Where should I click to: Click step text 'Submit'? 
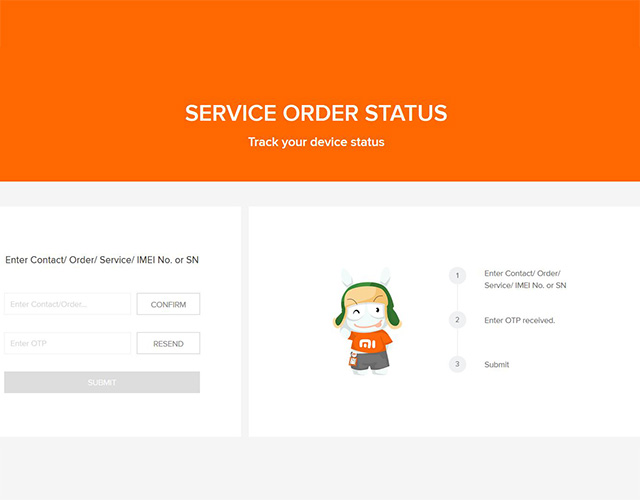pos(497,364)
